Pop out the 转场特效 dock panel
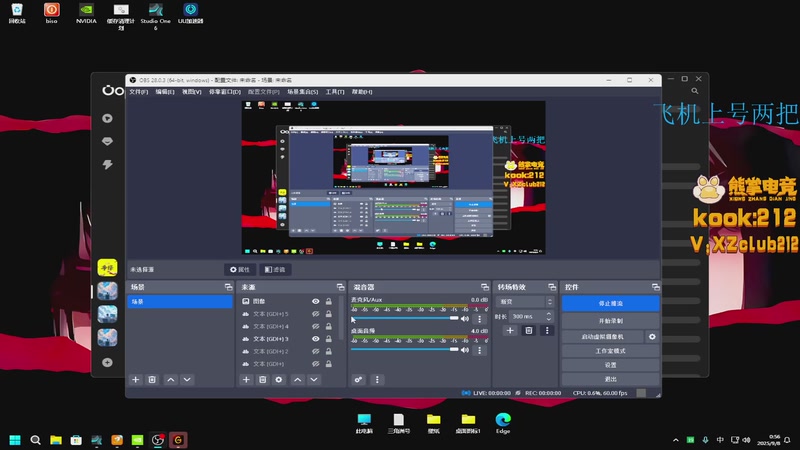Screen dimensions: 800x450 [x=552, y=287]
